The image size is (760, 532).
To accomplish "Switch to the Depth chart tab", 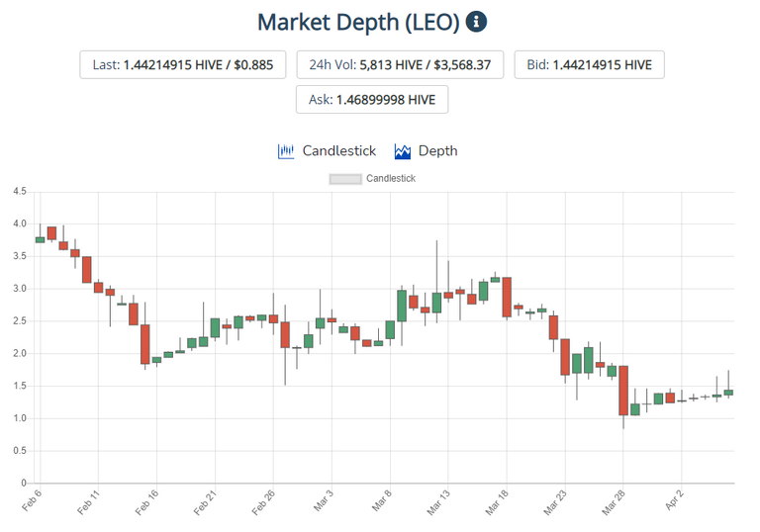I will pyautogui.click(x=426, y=151).
